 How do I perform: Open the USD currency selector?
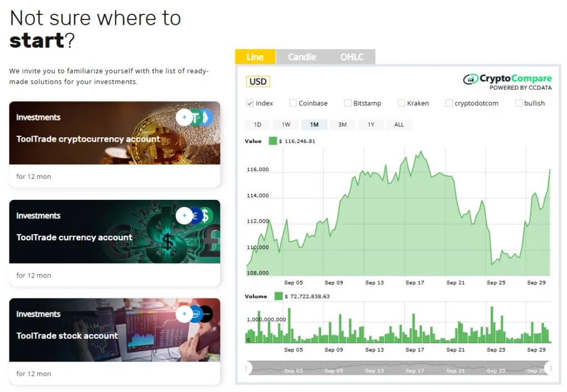click(258, 82)
